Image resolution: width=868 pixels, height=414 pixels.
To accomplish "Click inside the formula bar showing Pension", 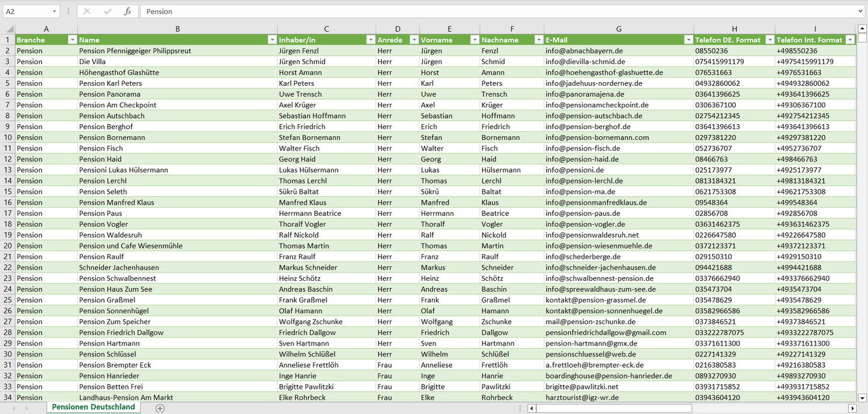I will point(481,11).
